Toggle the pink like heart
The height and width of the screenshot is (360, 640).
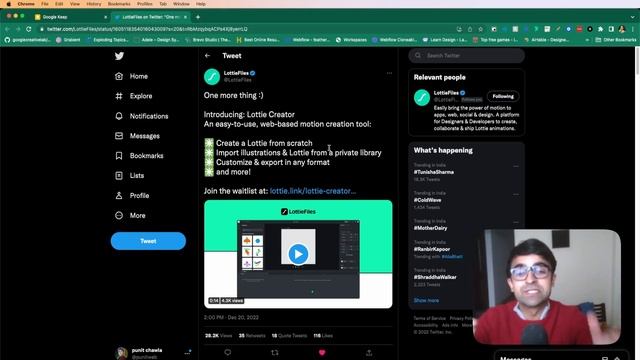pos(322,352)
